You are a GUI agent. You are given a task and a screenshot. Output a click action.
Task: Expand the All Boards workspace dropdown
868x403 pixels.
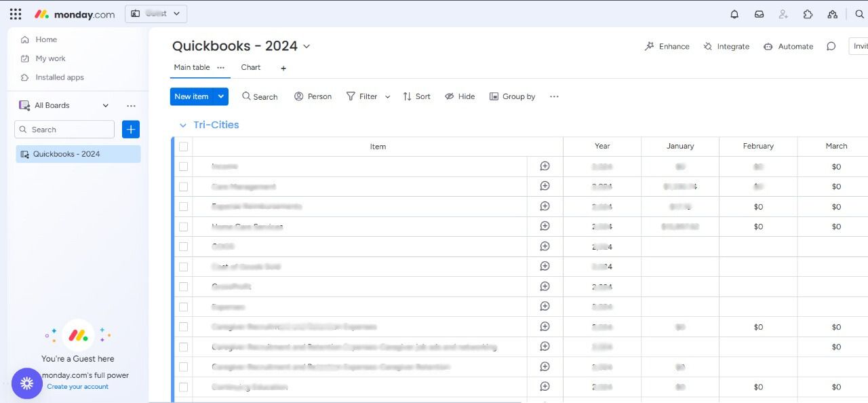pyautogui.click(x=105, y=106)
